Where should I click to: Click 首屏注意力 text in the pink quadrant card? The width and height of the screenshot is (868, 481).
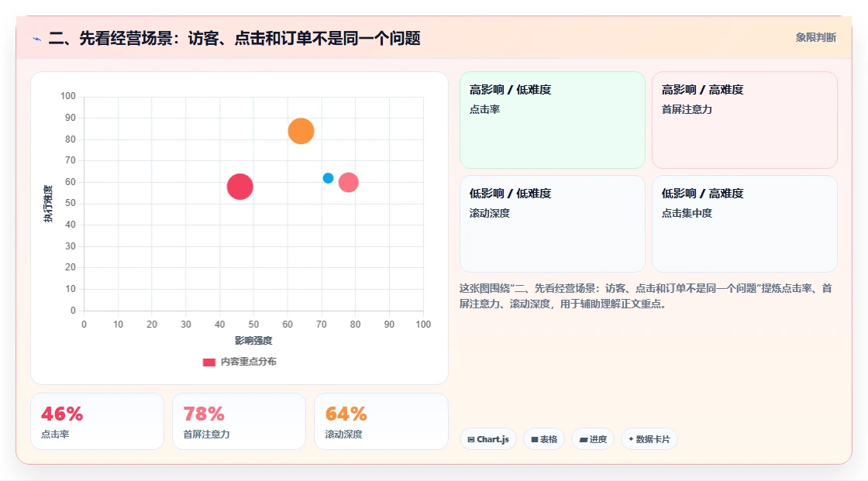tap(687, 109)
